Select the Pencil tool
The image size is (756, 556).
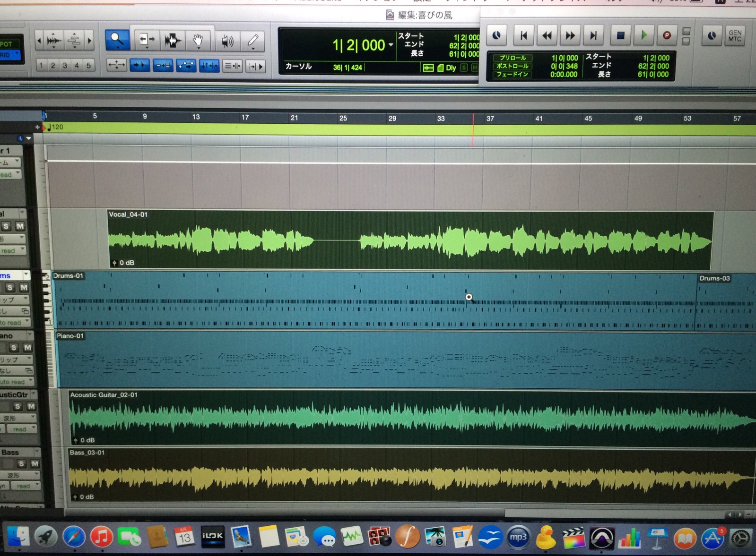click(x=253, y=41)
